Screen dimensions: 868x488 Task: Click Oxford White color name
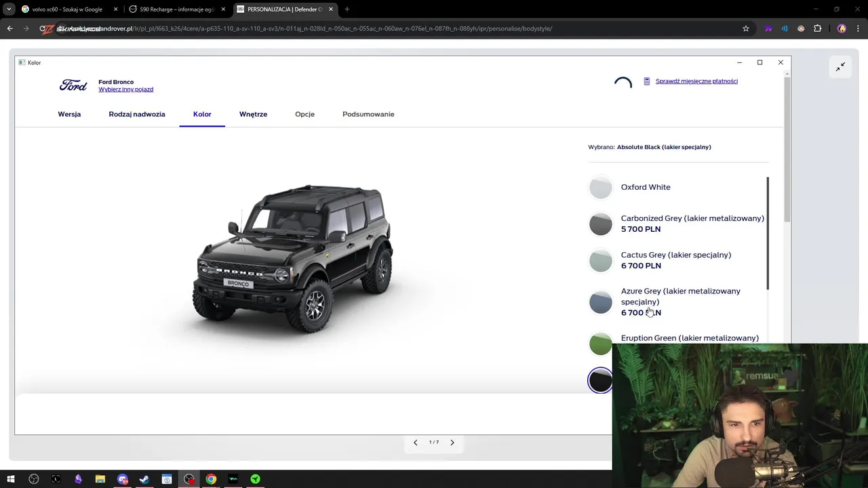646,187
